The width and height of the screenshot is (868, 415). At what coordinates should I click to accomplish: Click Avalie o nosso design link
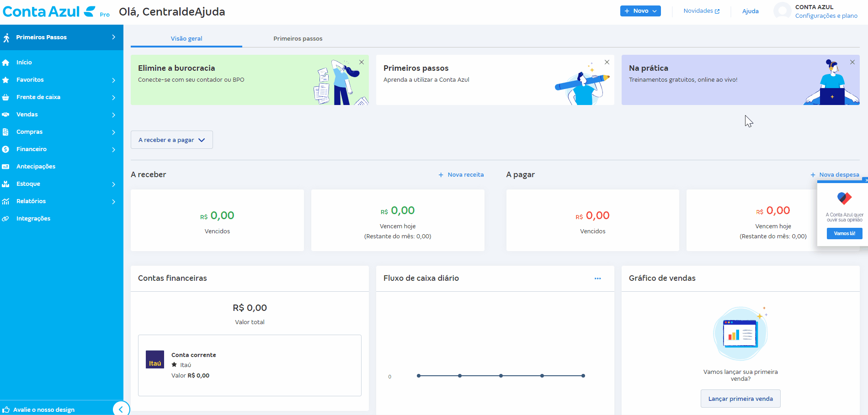point(44,410)
